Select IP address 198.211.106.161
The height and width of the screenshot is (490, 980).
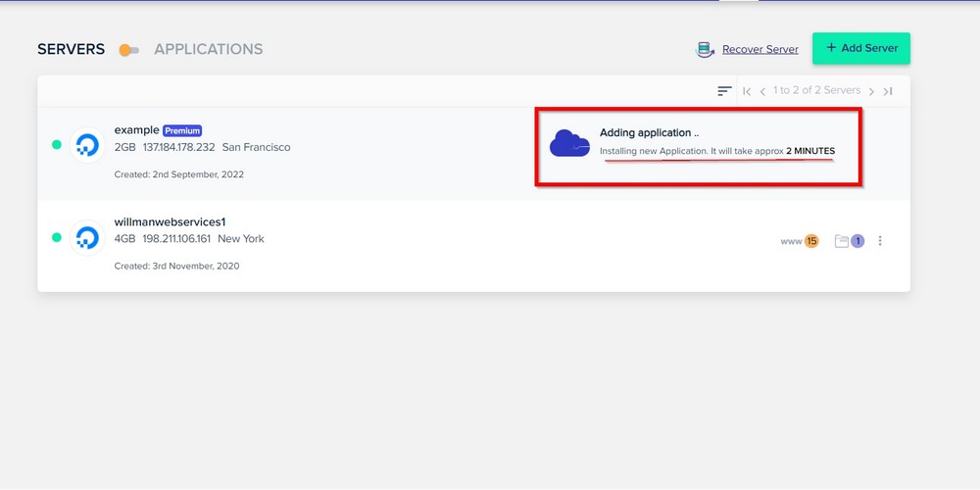pos(176,239)
